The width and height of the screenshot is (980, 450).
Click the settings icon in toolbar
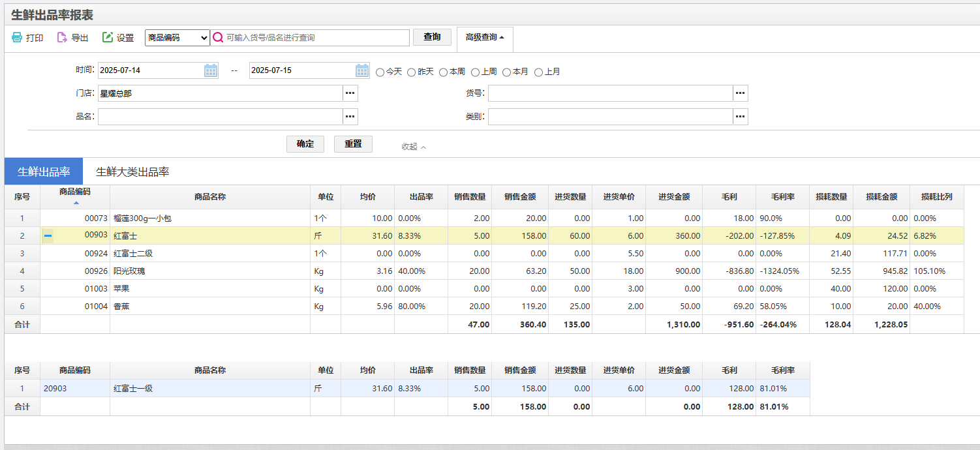(108, 38)
